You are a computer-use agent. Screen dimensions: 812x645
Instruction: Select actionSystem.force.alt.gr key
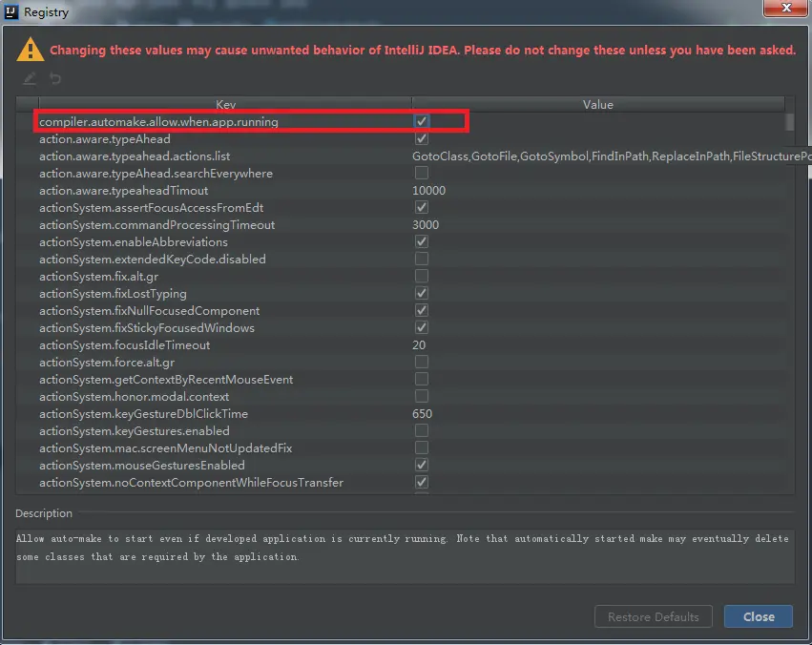(x=107, y=362)
